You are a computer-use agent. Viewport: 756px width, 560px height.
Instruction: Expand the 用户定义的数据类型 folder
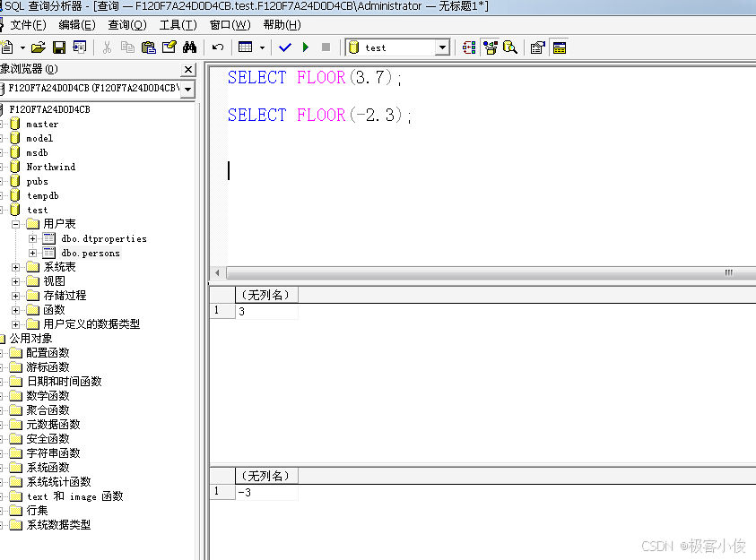pyautogui.click(x=15, y=324)
